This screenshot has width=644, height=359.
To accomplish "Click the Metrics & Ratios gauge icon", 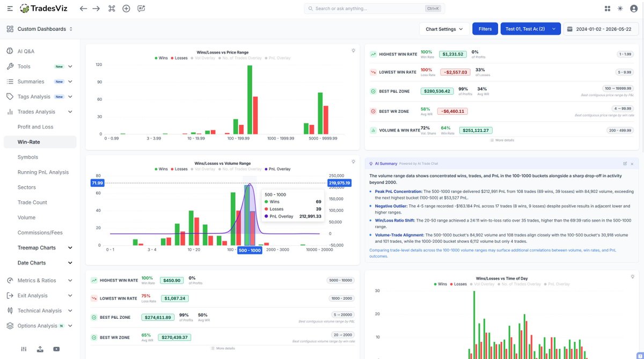I will (x=10, y=280).
